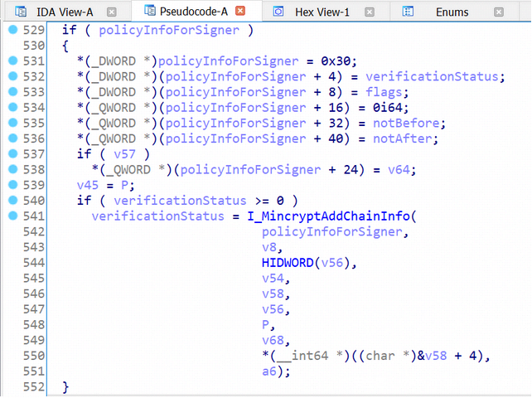Toggle breakpoint marker at line 537

click(x=12, y=155)
